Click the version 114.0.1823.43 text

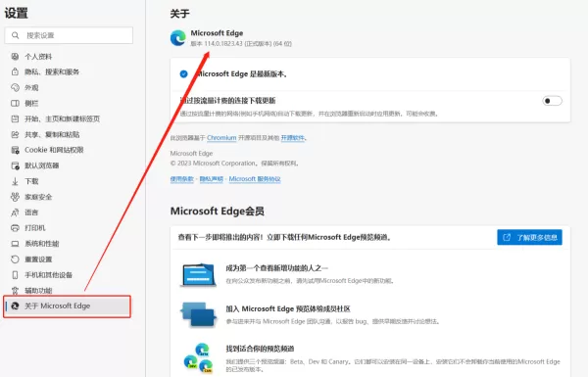tap(241, 43)
